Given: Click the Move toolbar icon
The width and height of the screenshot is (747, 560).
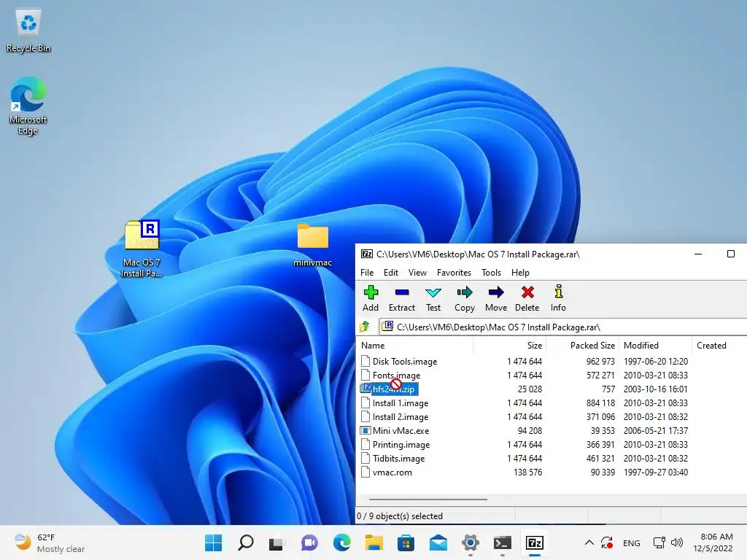Looking at the screenshot, I should point(496,298).
